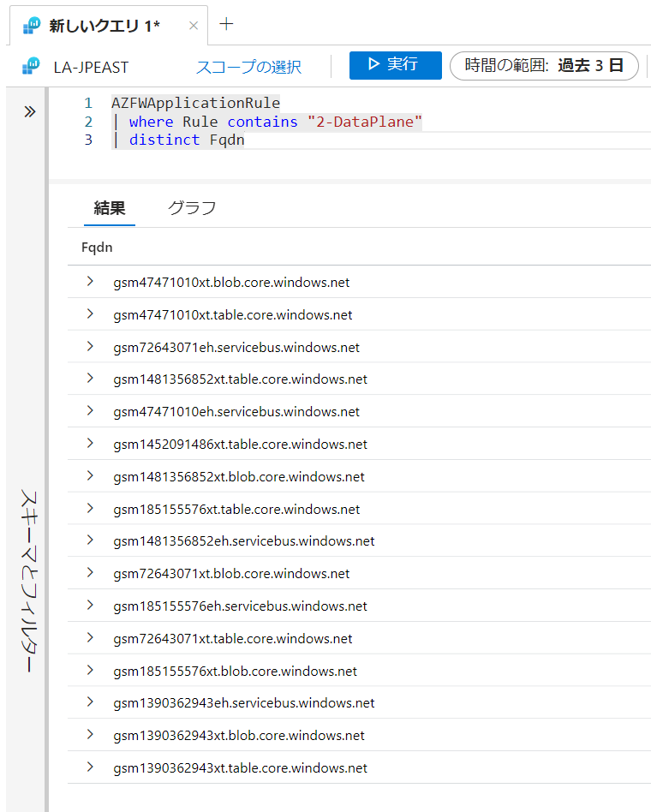651x812 pixels.
Task: Select text gsm72643071xt.blob.core.windows.net
Action: coord(231,574)
